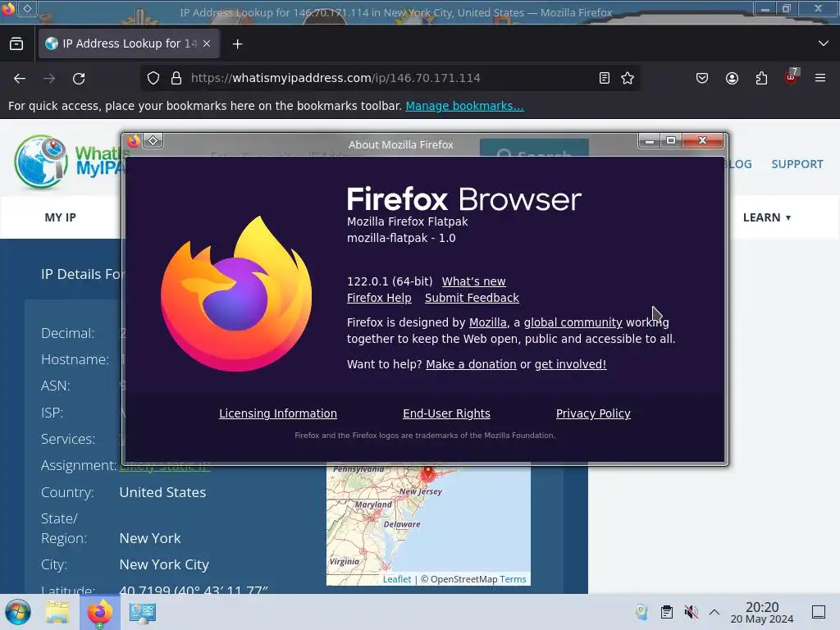This screenshot has width=840, height=630.
Task: Open the MY IP menu item
Action: point(61,217)
